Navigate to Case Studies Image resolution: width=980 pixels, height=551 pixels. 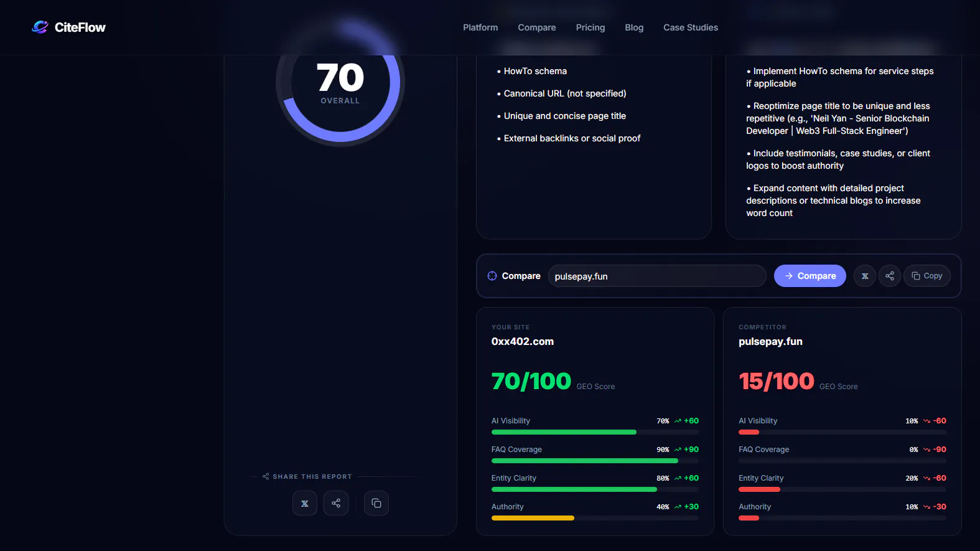pos(691,27)
